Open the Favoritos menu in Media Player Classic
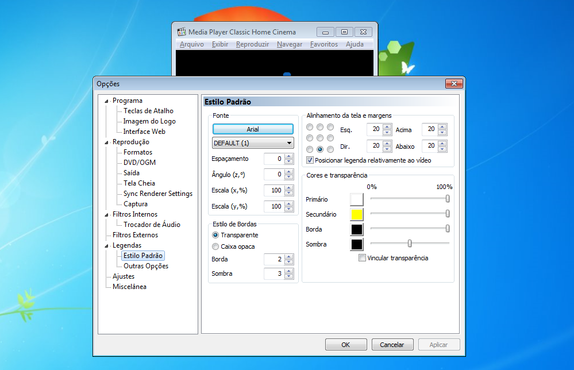Image resolution: width=574 pixels, height=370 pixels. [324, 44]
